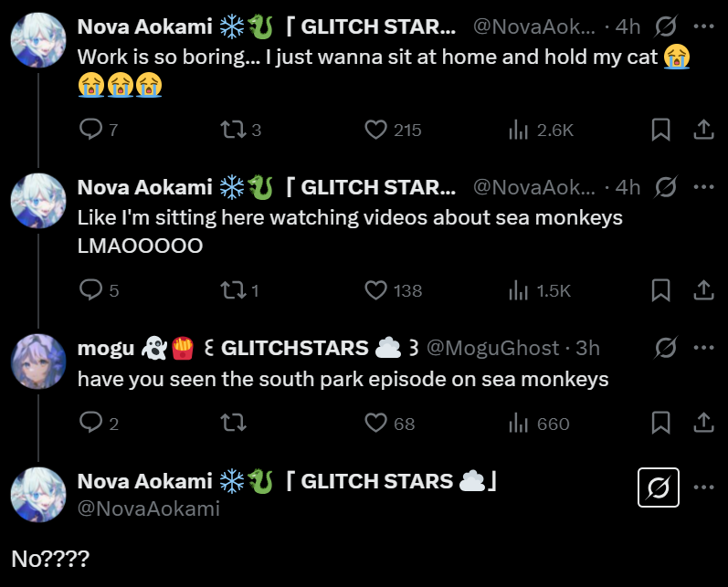Share the 'Work is so boring' tweet
The image size is (728, 587).
pyautogui.click(x=703, y=131)
